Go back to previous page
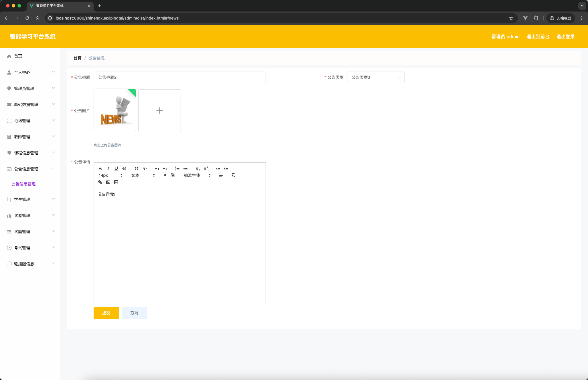 click(x=7, y=18)
